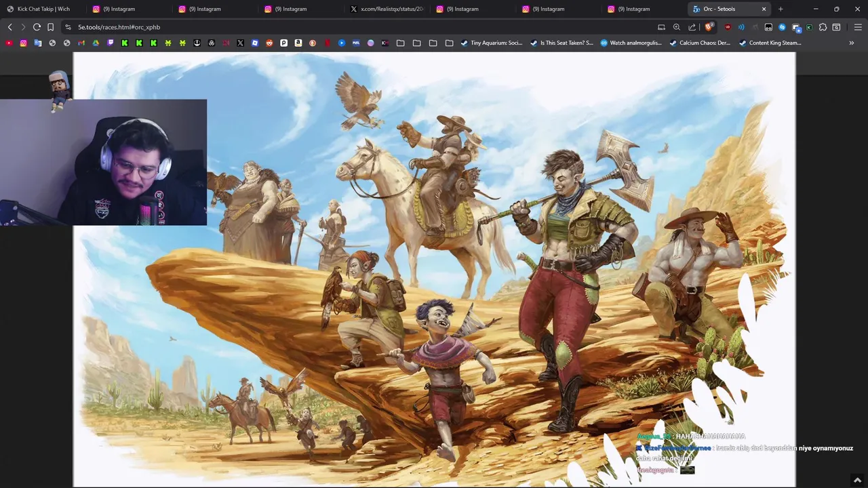Open site settings icon beside the URL
This screenshot has width=868, height=488.
point(68,27)
